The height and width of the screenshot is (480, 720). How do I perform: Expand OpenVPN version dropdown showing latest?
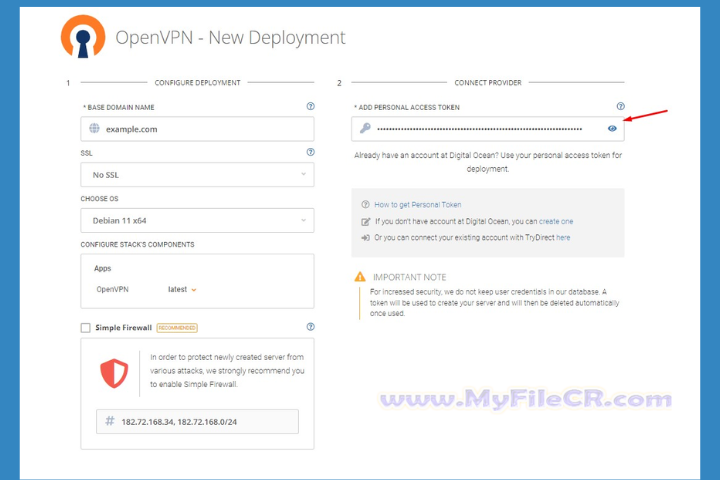[x=182, y=289]
